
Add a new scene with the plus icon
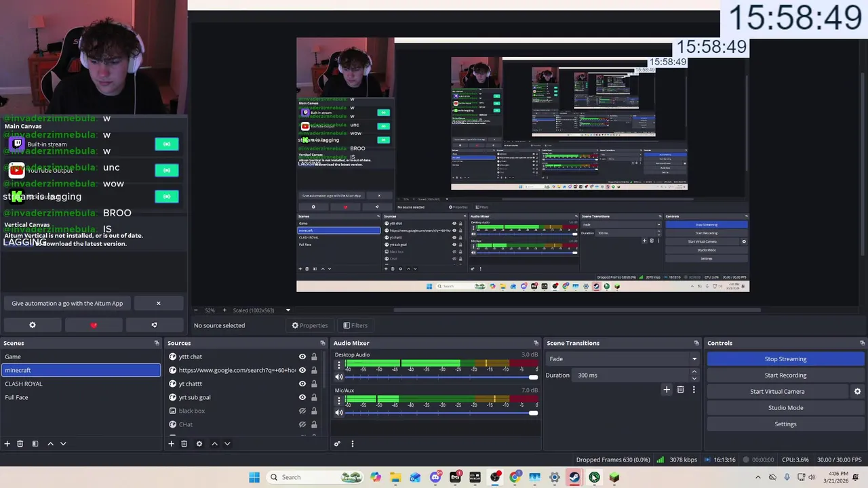(x=7, y=444)
